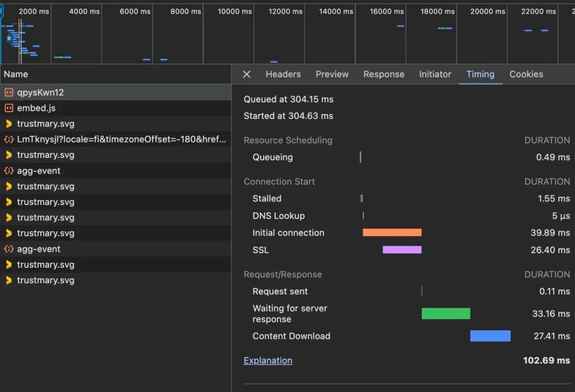
Task: Select the LmTknysjl?locale=fi request row
Action: click(x=116, y=139)
